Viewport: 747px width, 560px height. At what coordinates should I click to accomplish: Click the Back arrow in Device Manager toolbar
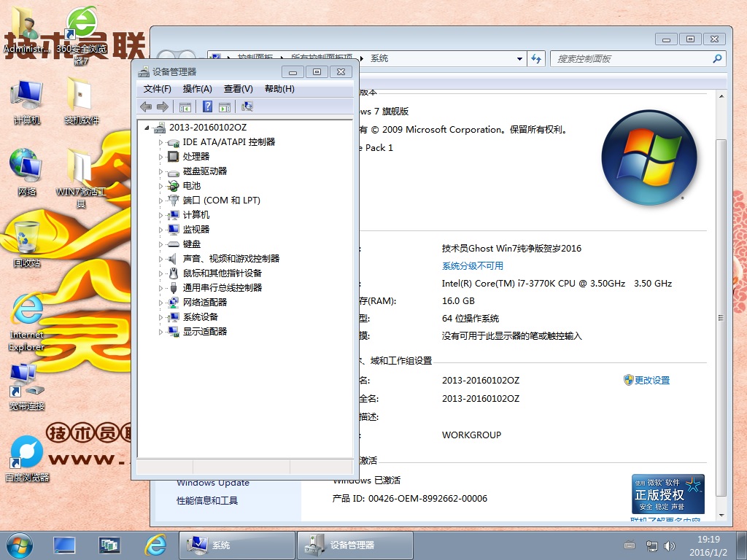(146, 106)
